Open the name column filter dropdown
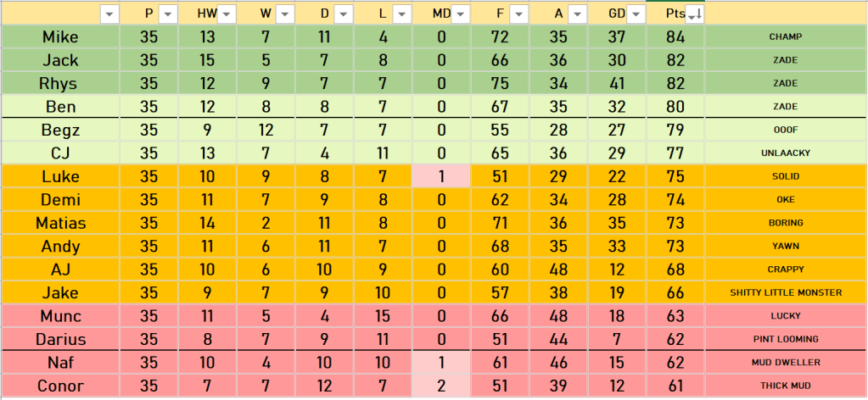Viewport: 868px width, 400px height. [x=109, y=14]
